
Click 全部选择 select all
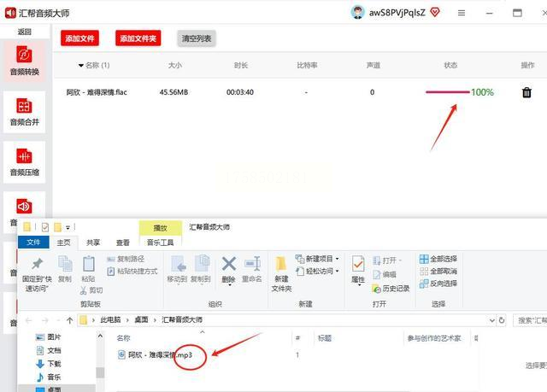[438, 259]
